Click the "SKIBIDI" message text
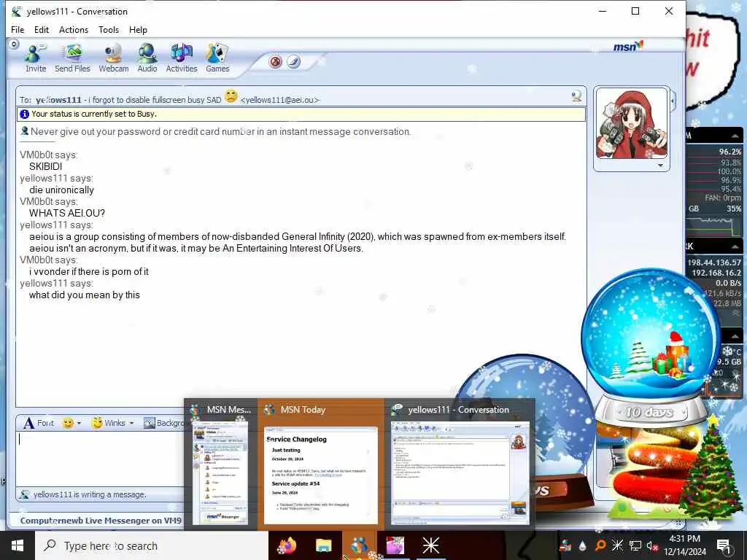Viewport: 747px width, 560px height. [46, 166]
